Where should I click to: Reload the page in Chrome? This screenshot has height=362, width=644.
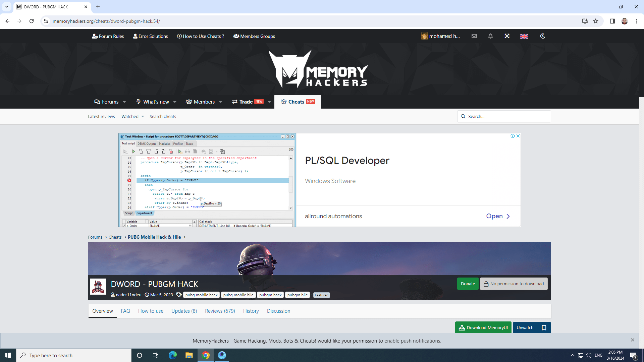pos(32,21)
